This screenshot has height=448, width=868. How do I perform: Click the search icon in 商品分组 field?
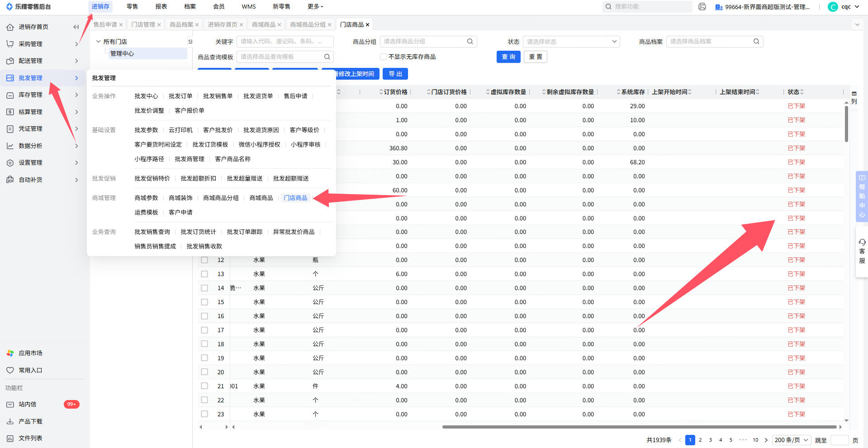470,42
